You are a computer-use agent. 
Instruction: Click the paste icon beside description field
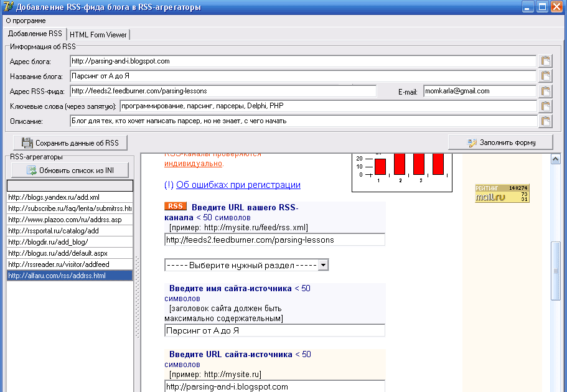[545, 121]
